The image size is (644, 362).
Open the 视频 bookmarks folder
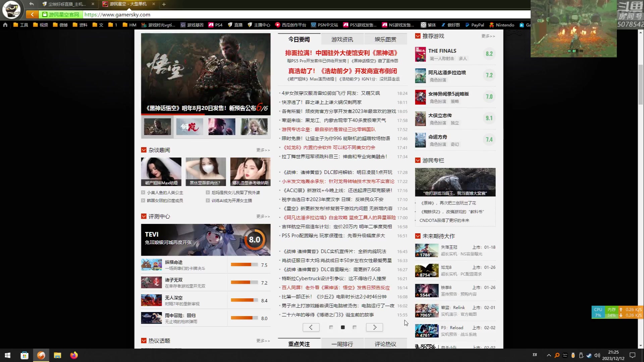[x=40, y=25]
